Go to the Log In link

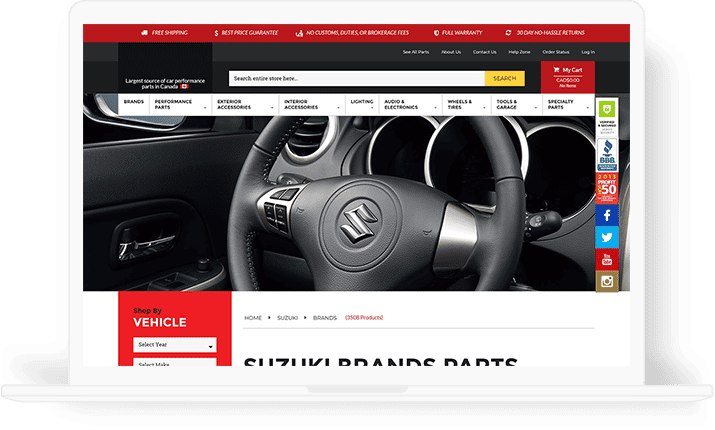(x=587, y=52)
